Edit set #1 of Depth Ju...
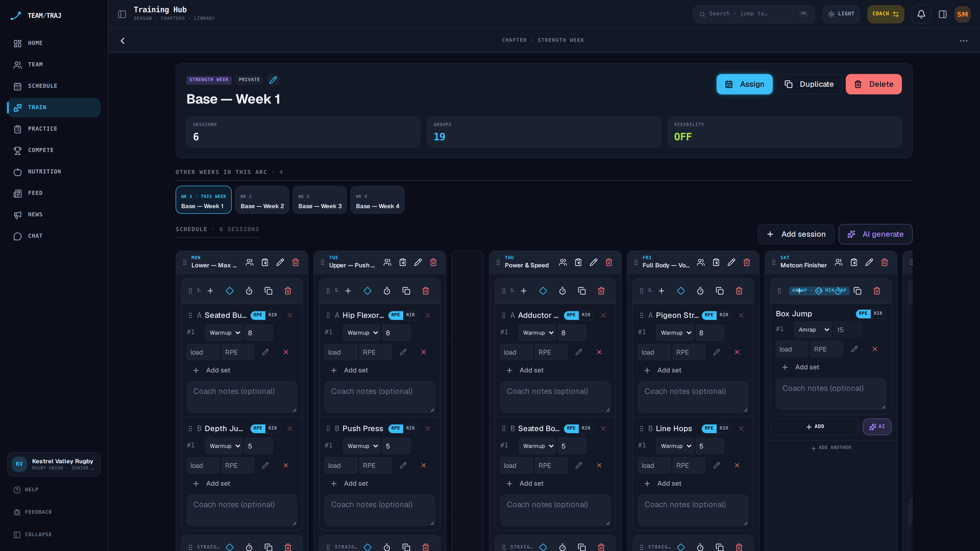 [265, 466]
